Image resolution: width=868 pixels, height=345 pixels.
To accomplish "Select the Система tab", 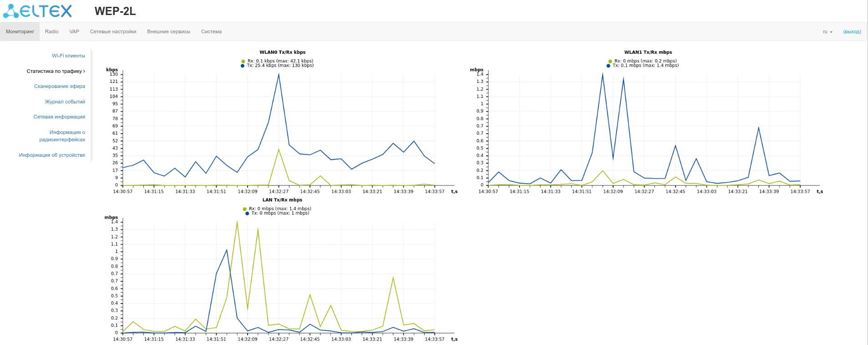I will [x=211, y=31].
